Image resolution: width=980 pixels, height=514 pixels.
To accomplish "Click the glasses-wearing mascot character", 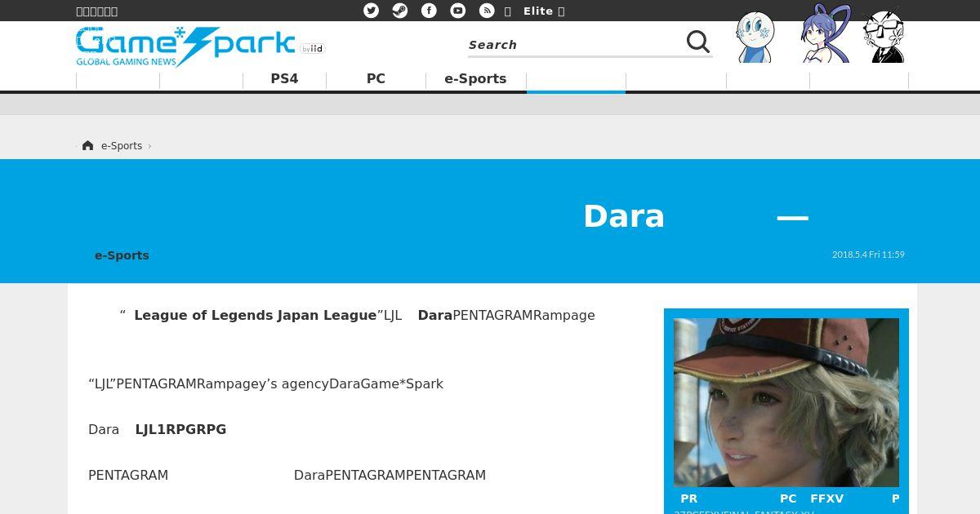I will click(885, 36).
